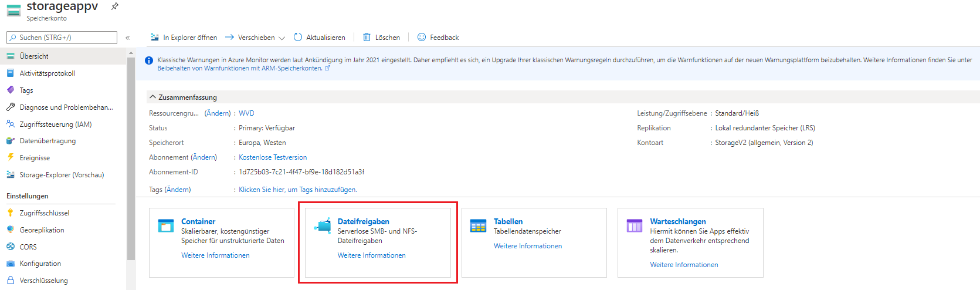Click the Verschieben arrow icon
This screenshot has height=290, width=980.
click(229, 37)
